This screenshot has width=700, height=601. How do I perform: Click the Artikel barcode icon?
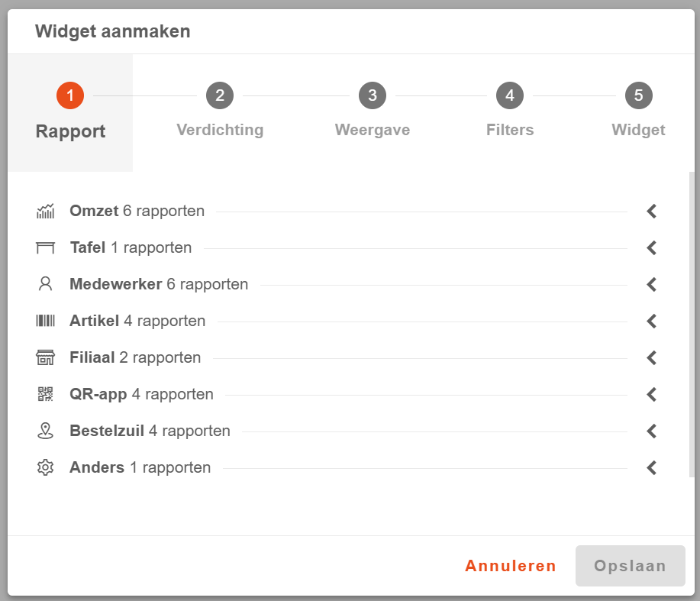click(x=46, y=321)
